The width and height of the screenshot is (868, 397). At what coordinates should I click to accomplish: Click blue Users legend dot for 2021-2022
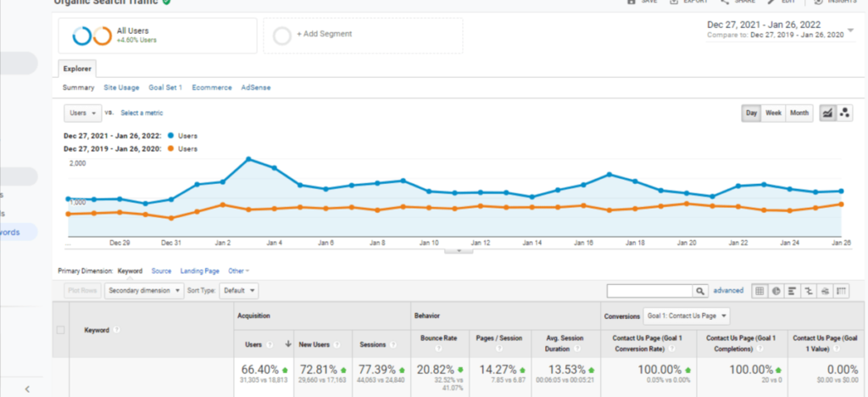click(170, 136)
